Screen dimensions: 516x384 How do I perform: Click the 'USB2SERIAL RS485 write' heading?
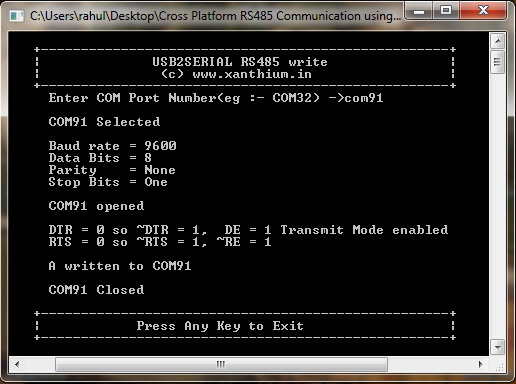240,62
